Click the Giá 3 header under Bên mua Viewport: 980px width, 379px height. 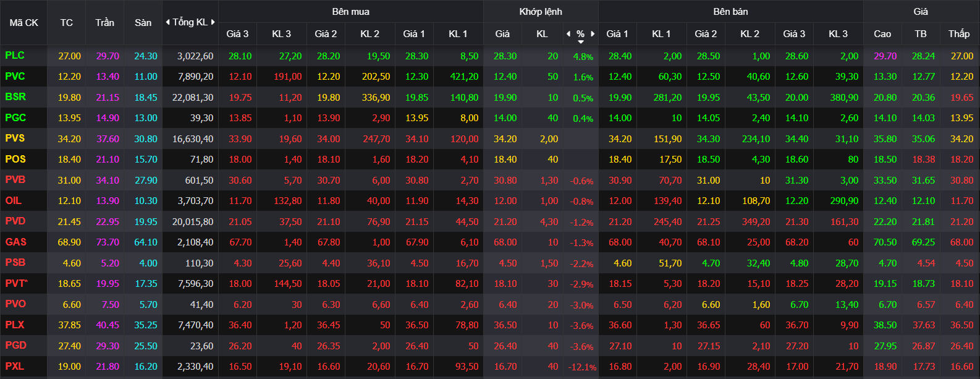click(x=237, y=34)
